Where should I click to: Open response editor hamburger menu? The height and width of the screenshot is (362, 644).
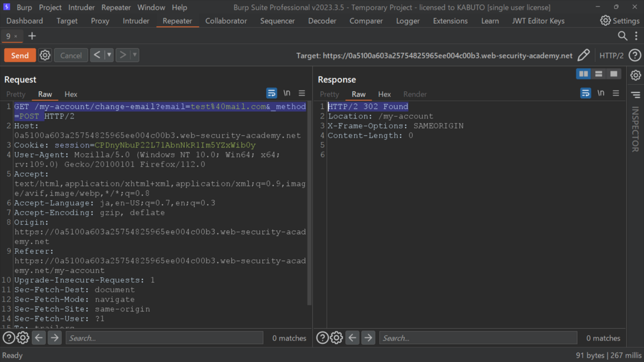[x=616, y=93]
